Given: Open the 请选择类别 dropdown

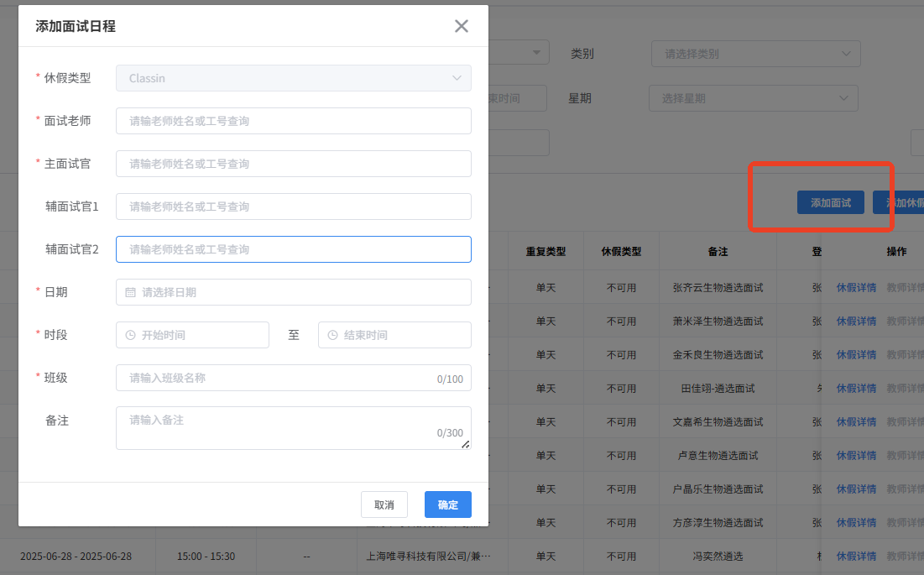Looking at the screenshot, I should 755,54.
